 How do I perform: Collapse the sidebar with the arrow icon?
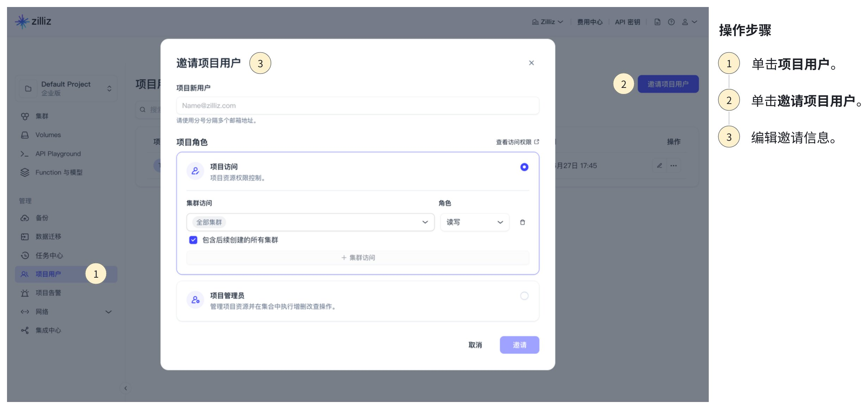pos(126,388)
